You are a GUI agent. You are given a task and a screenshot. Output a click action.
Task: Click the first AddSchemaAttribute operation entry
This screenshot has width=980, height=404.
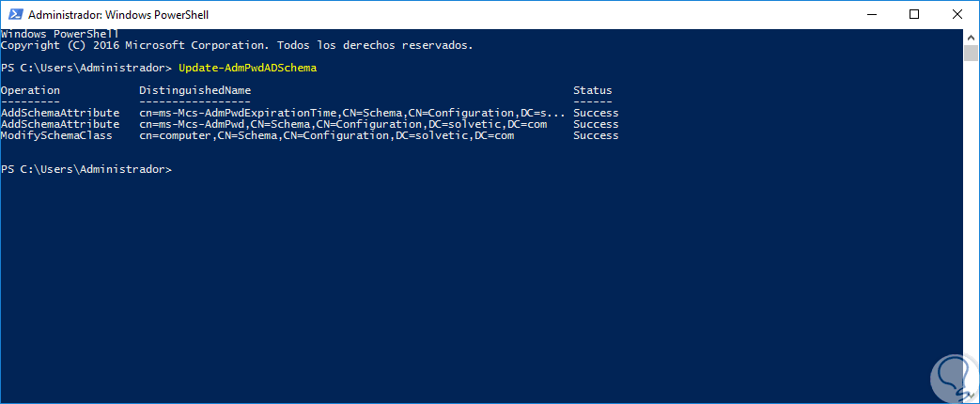[60, 113]
